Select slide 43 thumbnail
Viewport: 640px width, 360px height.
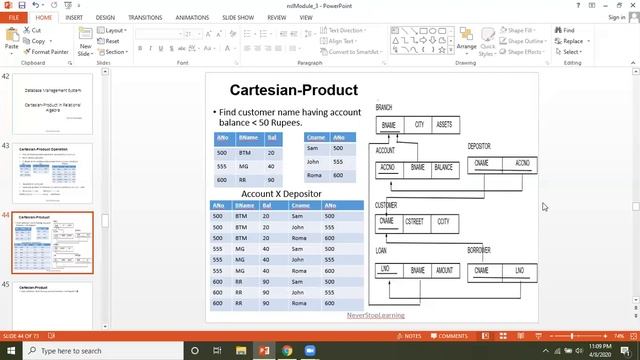click(x=53, y=173)
